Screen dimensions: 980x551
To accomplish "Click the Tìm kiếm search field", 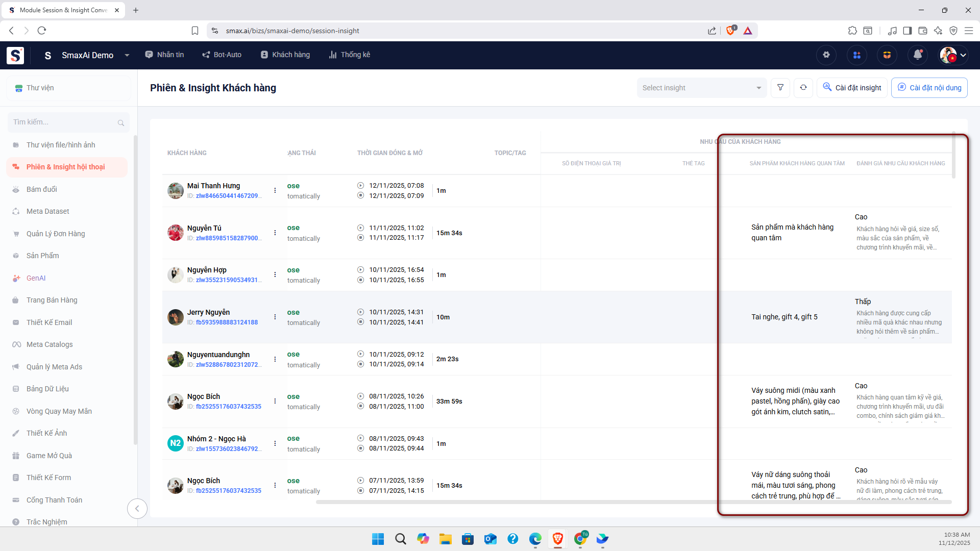I will point(64,122).
